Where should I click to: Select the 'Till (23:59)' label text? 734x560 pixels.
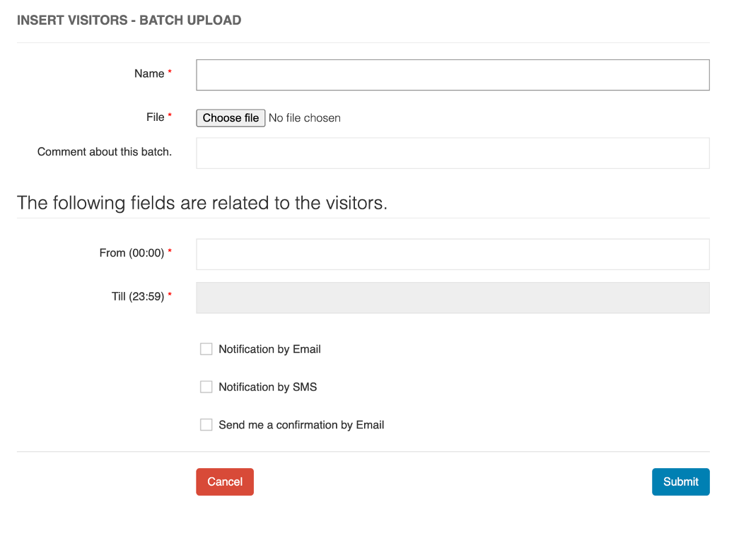138,297
